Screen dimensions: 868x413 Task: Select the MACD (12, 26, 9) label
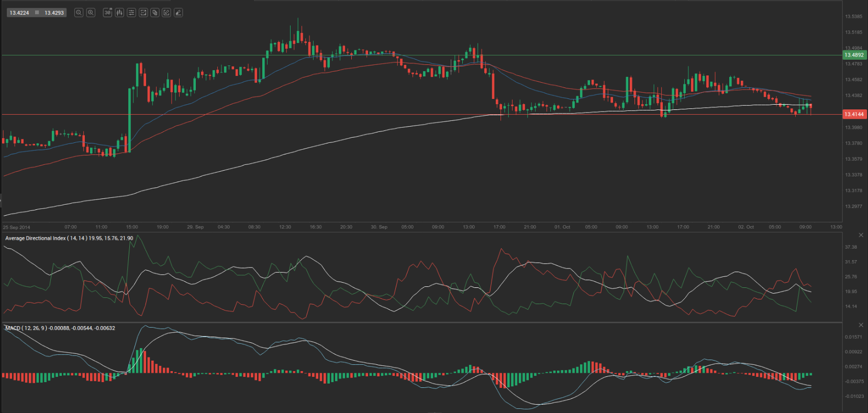point(26,328)
